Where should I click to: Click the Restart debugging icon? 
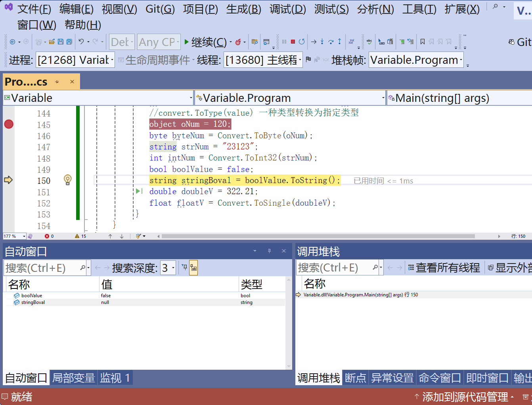coord(302,41)
